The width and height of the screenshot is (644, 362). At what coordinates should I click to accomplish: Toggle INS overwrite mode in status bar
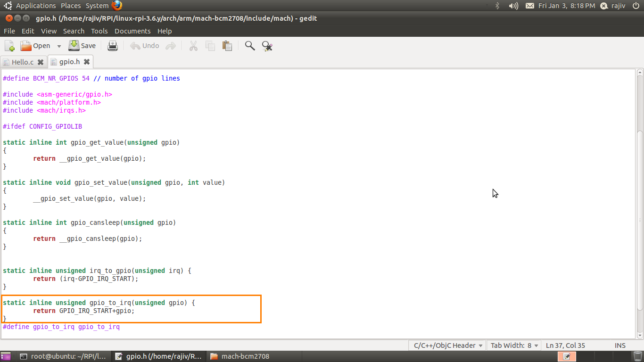620,345
